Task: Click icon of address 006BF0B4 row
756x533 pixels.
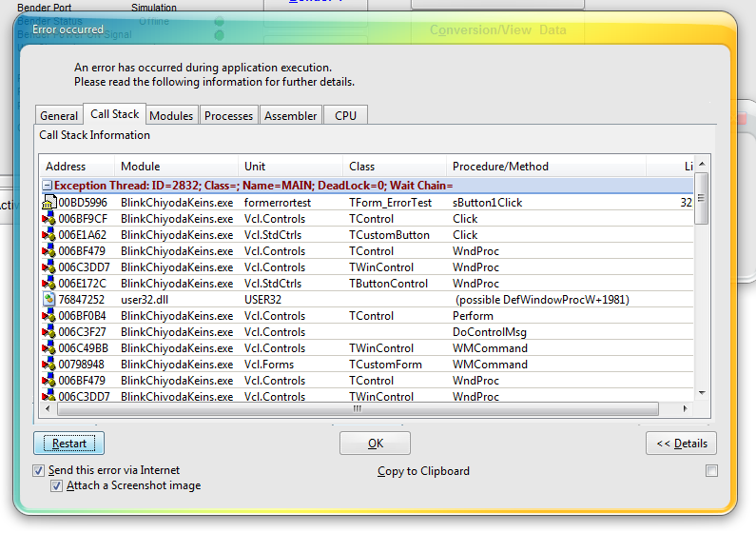Action: (x=49, y=316)
